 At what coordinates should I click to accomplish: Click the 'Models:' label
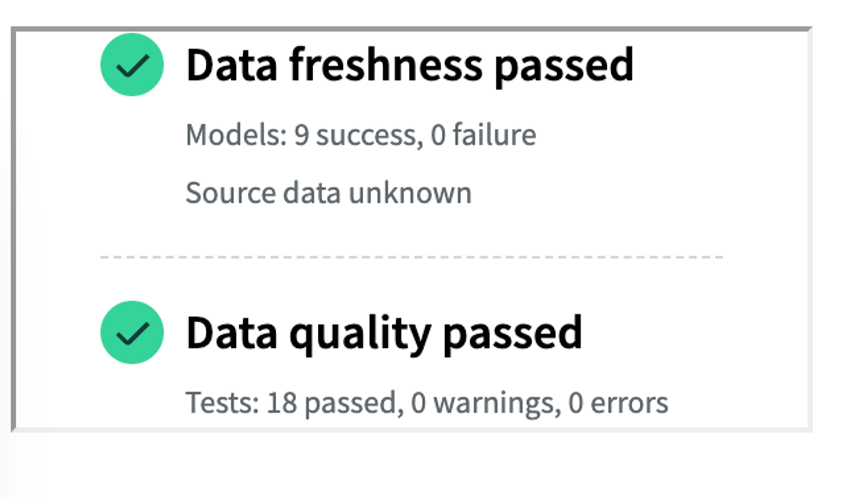(x=236, y=135)
